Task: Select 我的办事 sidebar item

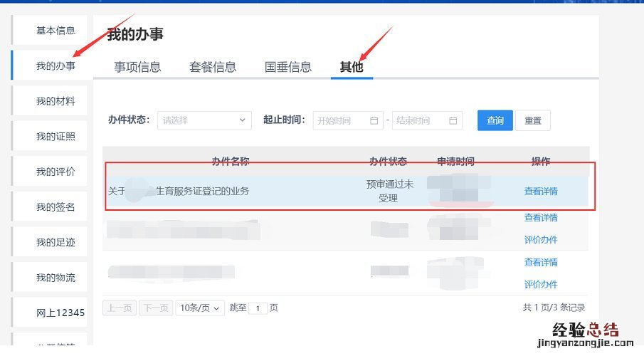Action: [50, 66]
